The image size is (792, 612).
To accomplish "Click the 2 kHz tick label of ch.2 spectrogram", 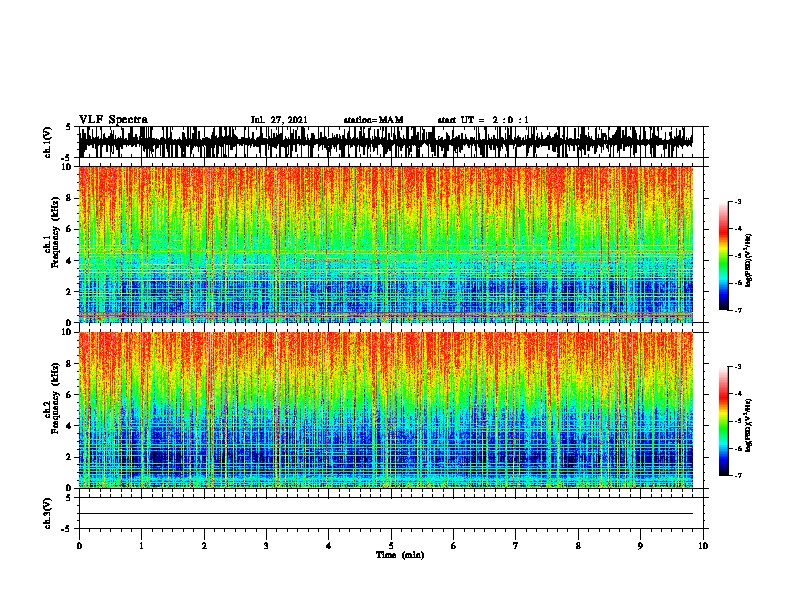I will [70, 457].
